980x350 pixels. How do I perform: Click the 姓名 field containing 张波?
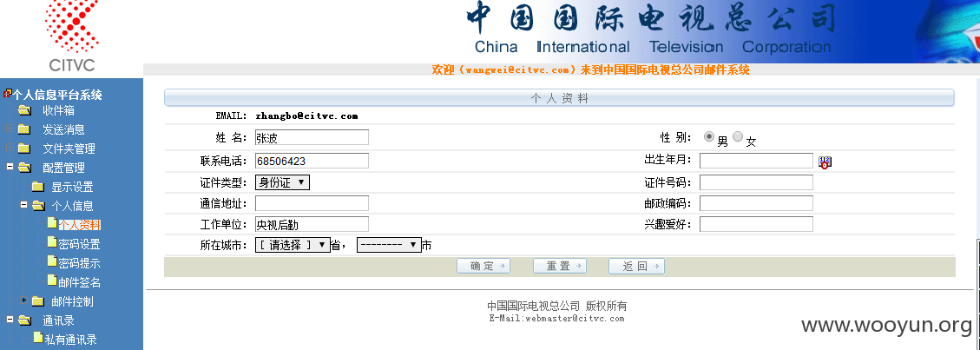pos(312,137)
